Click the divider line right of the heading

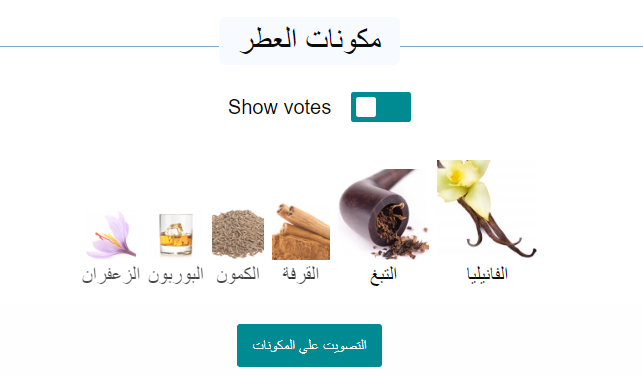tap(521, 46)
